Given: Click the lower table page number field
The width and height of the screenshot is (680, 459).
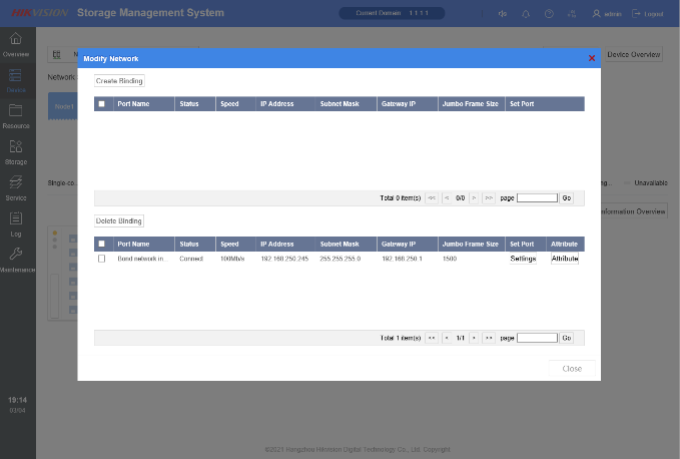Looking at the screenshot, I should [536, 338].
